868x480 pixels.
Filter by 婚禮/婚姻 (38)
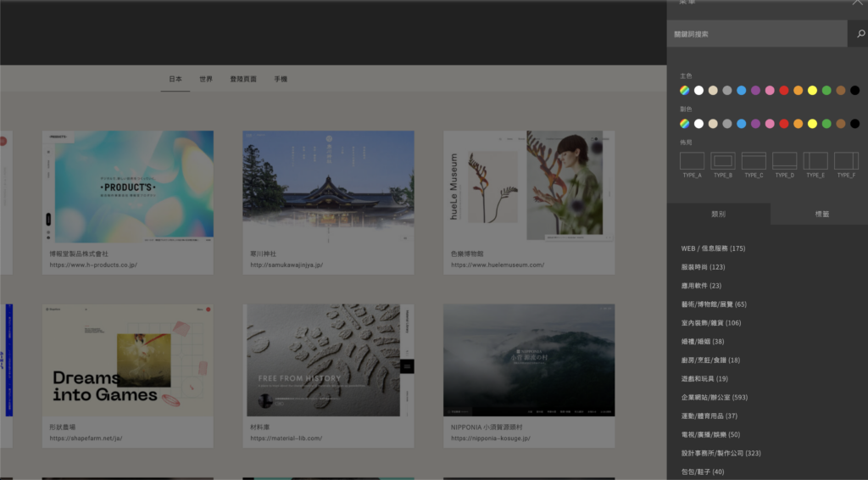[x=703, y=342]
